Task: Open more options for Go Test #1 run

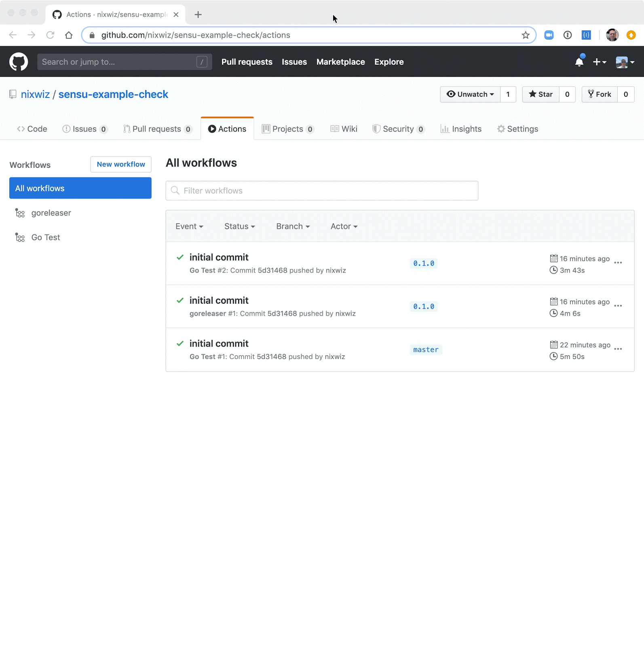Action: [x=618, y=349]
